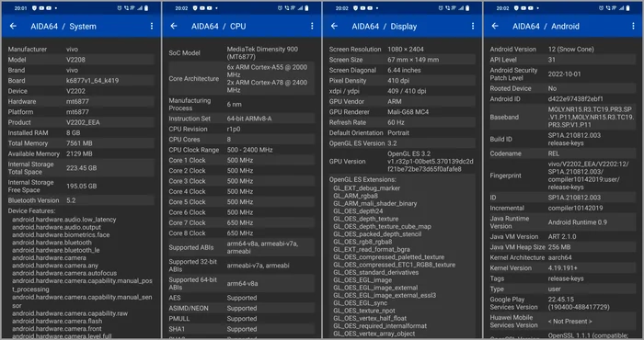Select the Manufacturing Process 6 nm row
Image resolution: width=644 pixels, height=340 pixels.
[241, 104]
